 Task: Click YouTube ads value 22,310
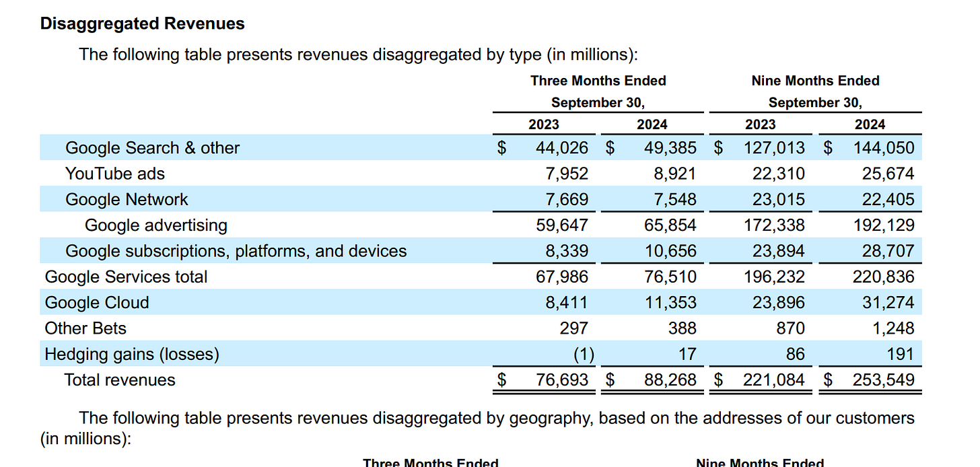tap(779, 174)
